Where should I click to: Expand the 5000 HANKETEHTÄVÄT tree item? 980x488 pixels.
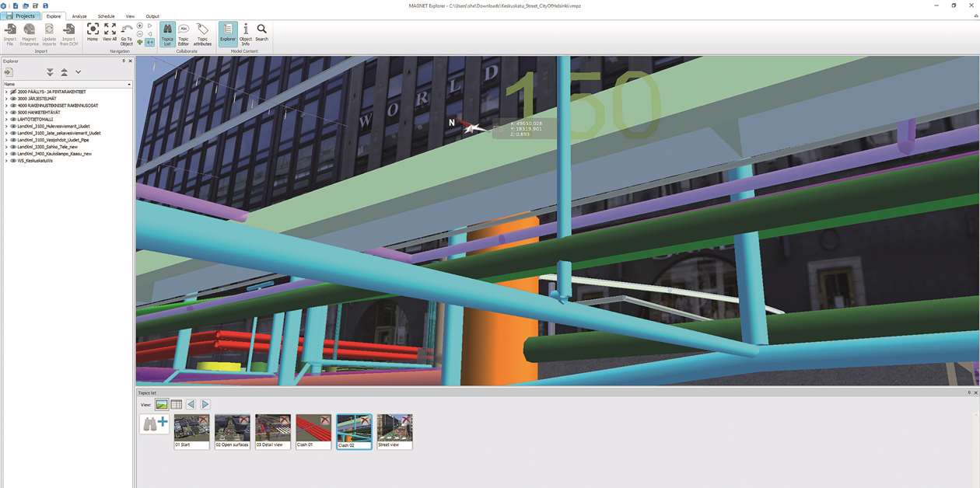coord(6,112)
